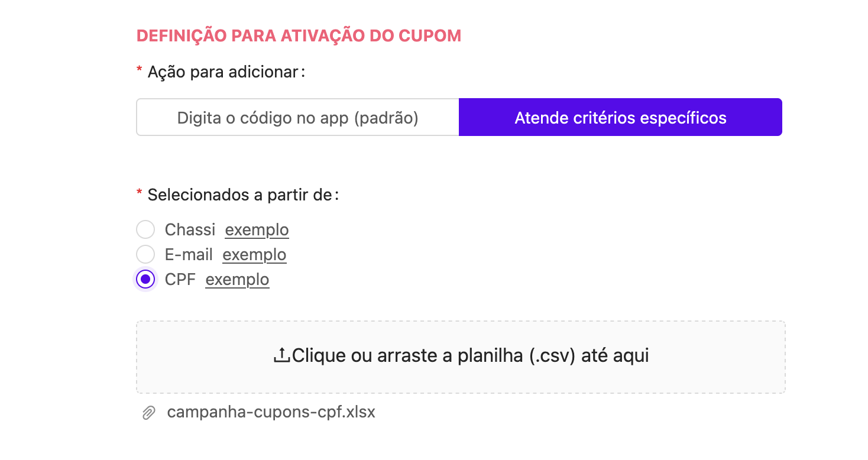Click the upload arrow icon in the dropzone
Viewport: 868px width, 460px height.
282,355
